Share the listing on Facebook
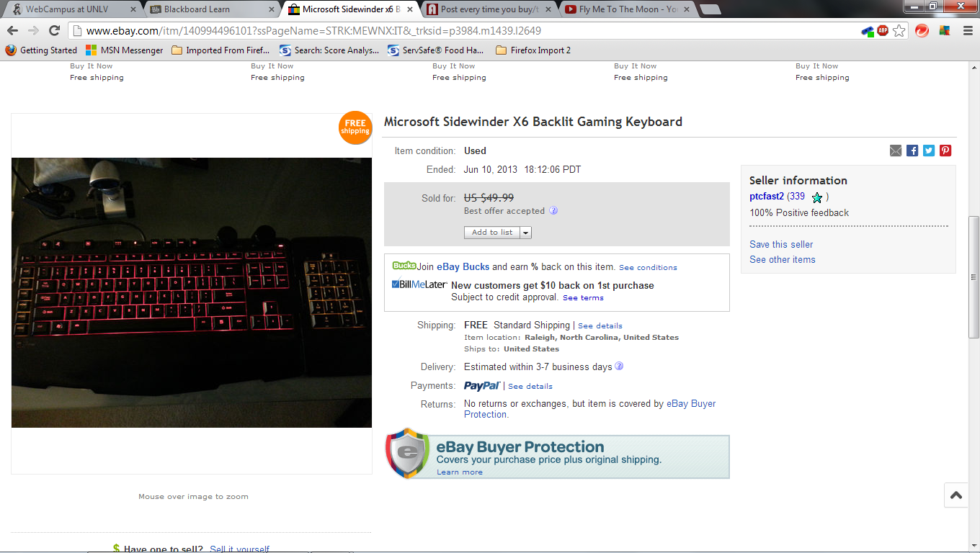Viewport: 980px width, 553px height. coord(912,150)
